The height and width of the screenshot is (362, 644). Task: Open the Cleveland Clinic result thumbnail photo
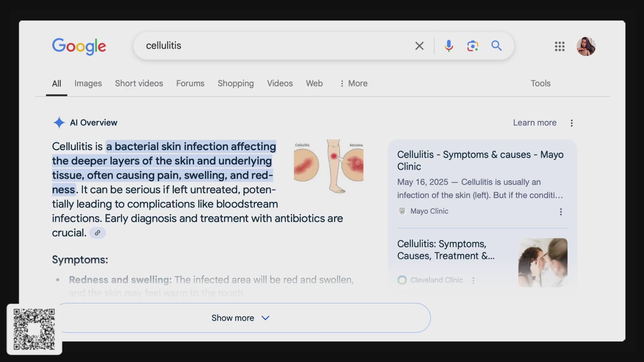(x=543, y=262)
